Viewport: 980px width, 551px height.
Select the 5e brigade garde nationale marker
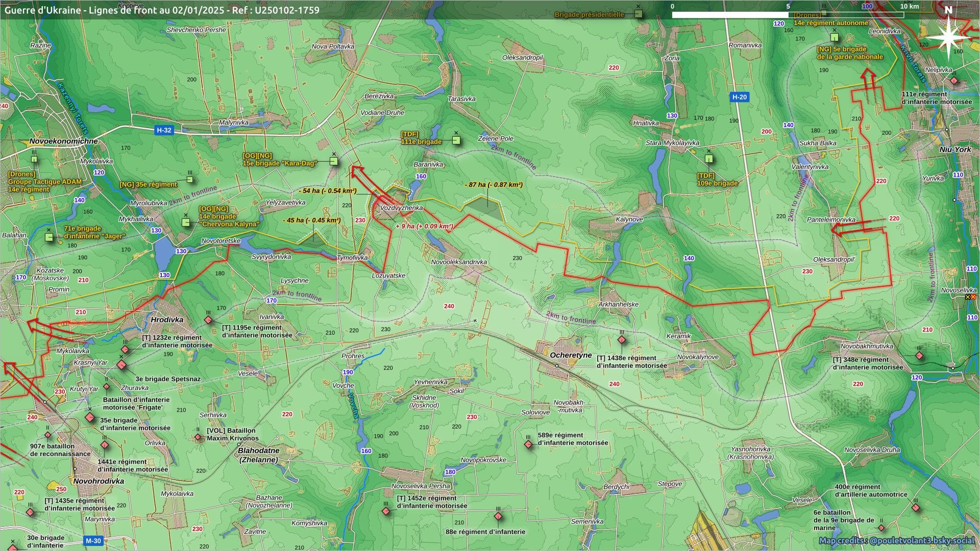coord(835,37)
